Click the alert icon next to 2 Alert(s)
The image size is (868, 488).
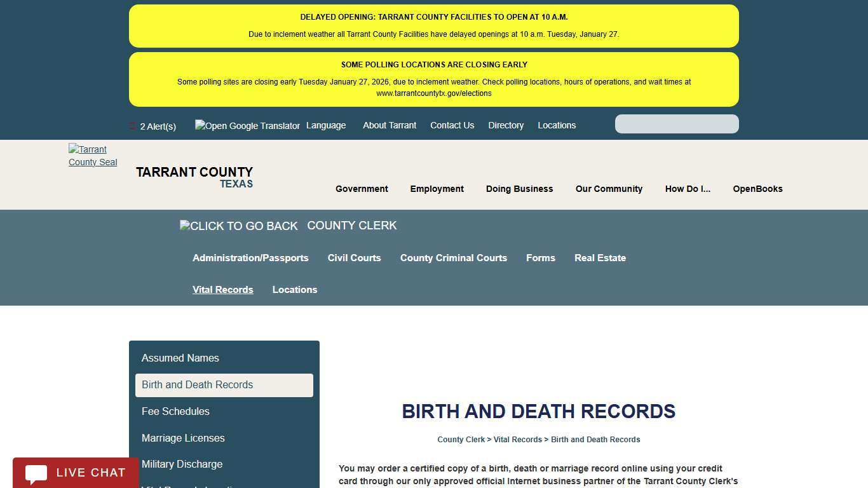132,126
